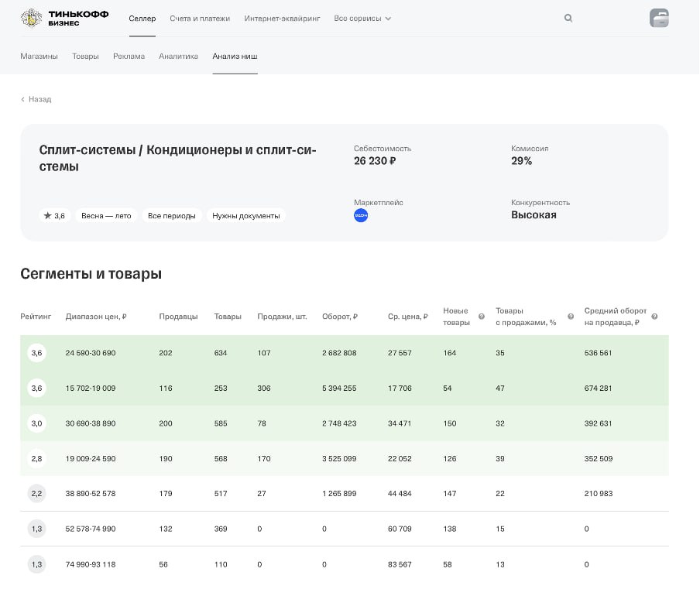The height and width of the screenshot is (596, 700).
Task: Click the Нужны документы tag
Action: click(245, 216)
